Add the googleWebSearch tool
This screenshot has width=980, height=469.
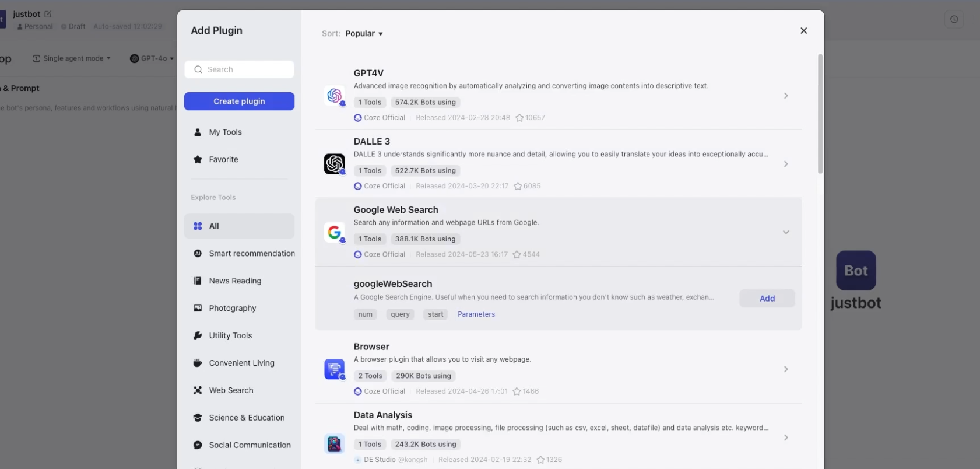point(767,299)
